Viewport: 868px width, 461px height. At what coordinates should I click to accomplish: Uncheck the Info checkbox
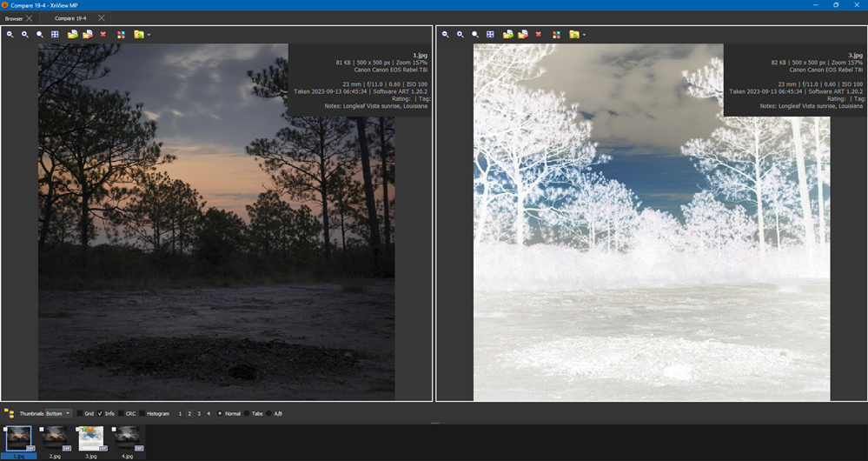click(101, 413)
